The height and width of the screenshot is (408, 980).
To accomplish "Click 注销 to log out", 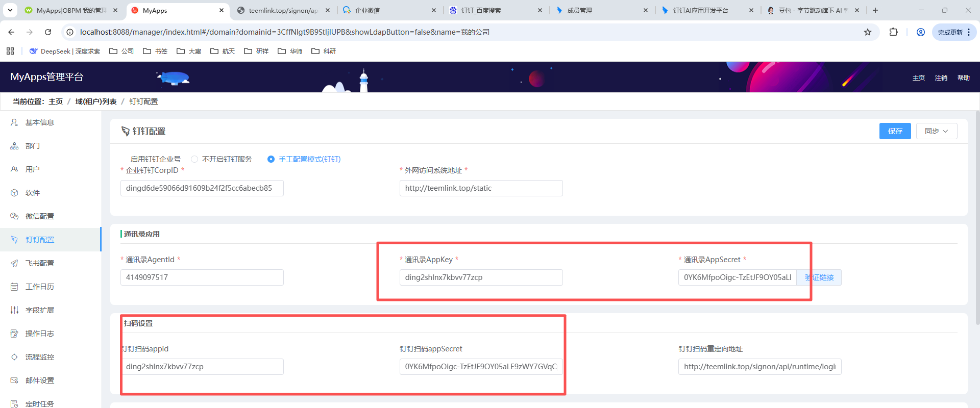I will (x=941, y=78).
